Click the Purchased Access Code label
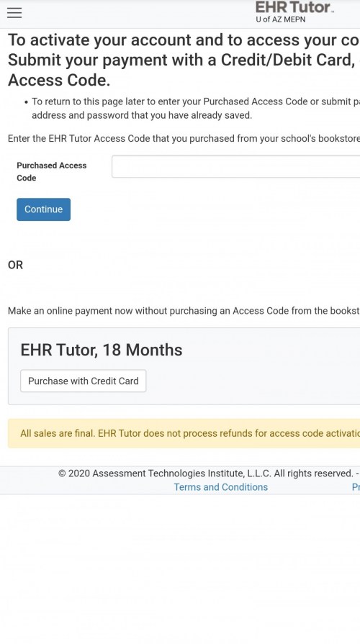This screenshot has height=644, width=360. point(51,172)
